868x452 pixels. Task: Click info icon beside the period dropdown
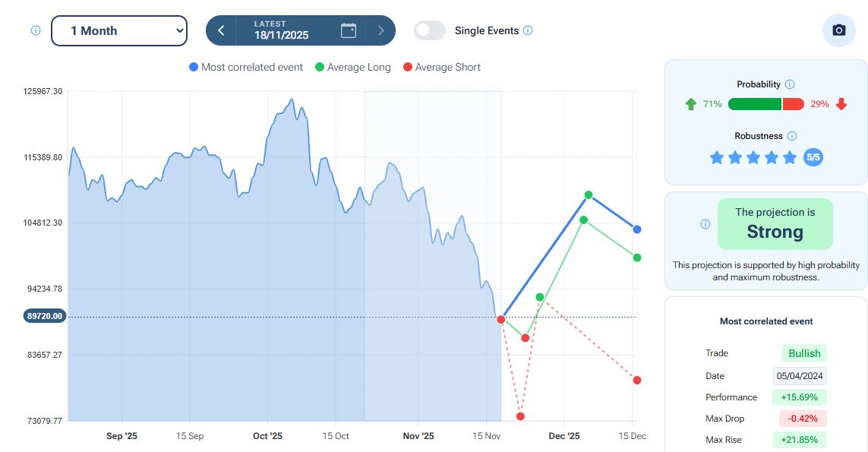(x=35, y=30)
